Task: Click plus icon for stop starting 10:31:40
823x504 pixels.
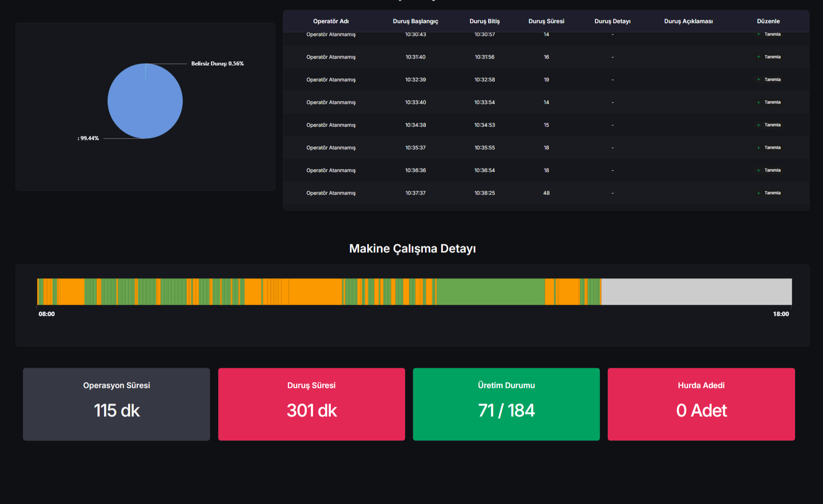Action: click(x=759, y=57)
